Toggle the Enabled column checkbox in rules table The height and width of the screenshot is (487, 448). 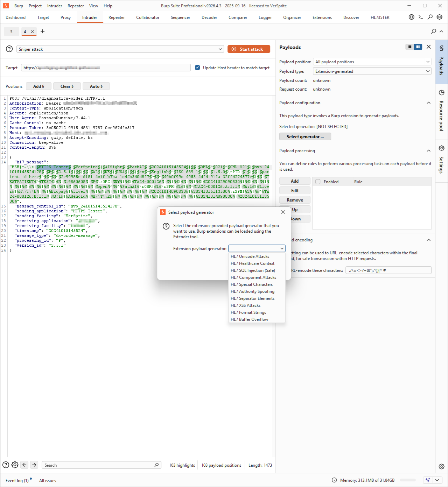click(318, 182)
